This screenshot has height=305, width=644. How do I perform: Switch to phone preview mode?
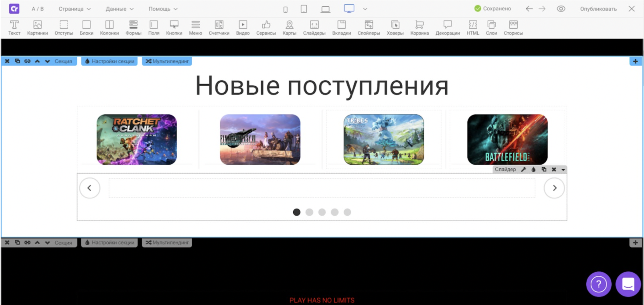(x=285, y=9)
